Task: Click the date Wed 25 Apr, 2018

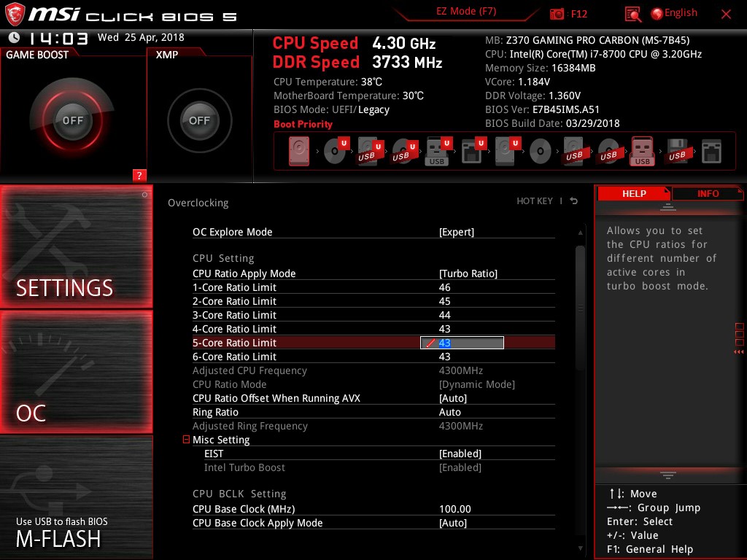Action: [x=141, y=37]
